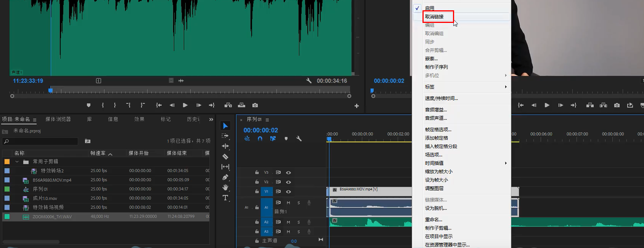644x248 pixels.
Task: Open the 标签 submenu in context menu
Action: tap(461, 87)
